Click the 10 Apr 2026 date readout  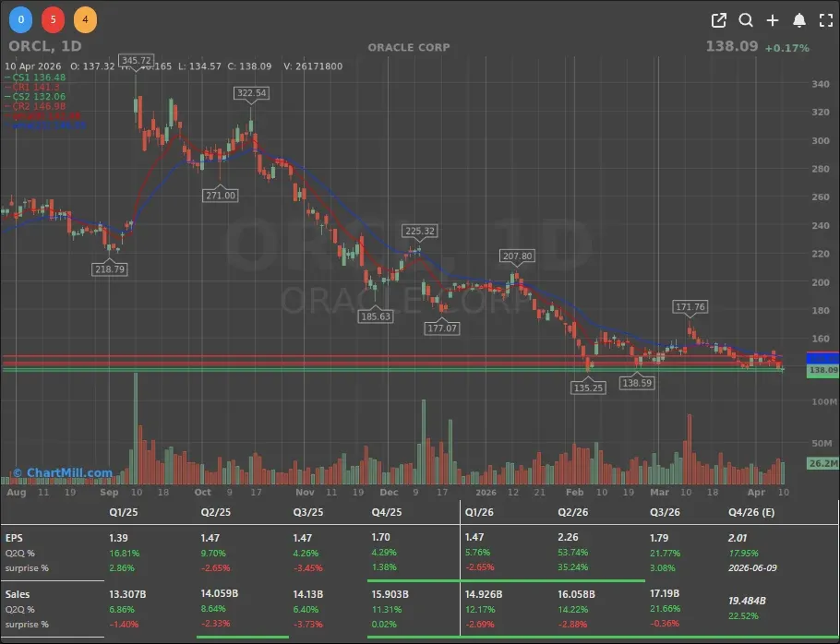pyautogui.click(x=32, y=66)
